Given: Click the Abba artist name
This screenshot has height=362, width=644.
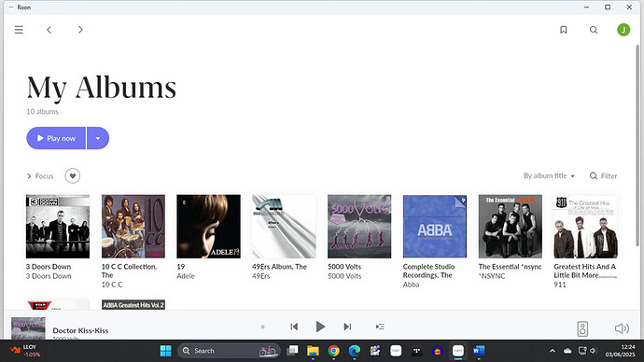Looking at the screenshot, I should click(x=411, y=285).
